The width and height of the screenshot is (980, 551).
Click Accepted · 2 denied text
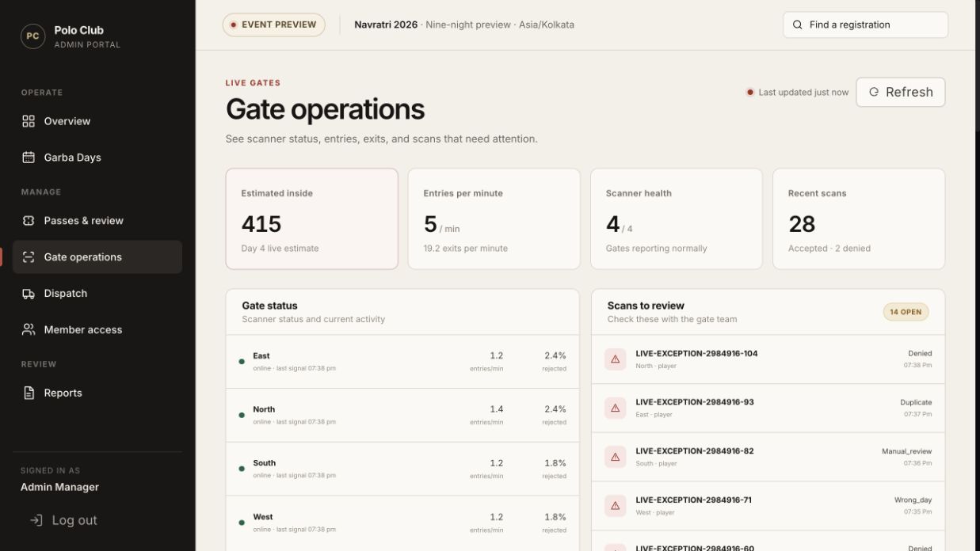[x=829, y=249]
